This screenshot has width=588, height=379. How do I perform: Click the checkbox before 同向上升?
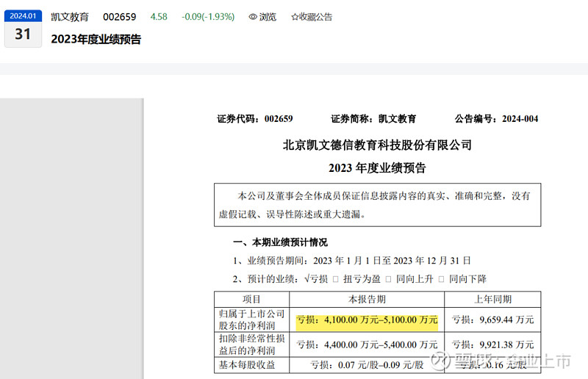[389, 279]
